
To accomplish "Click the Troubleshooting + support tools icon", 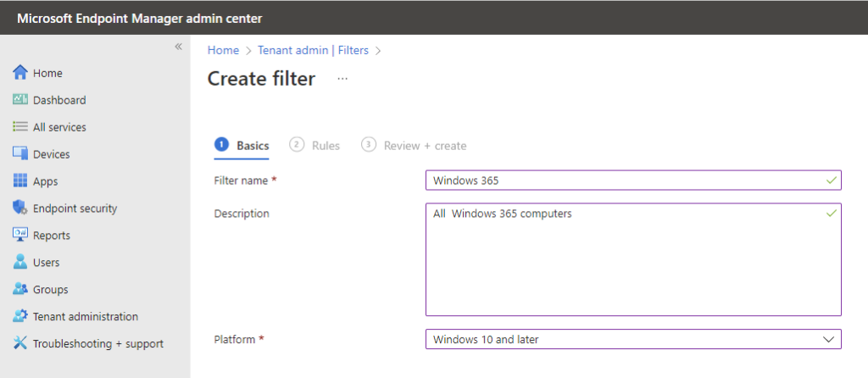I will 20,343.
